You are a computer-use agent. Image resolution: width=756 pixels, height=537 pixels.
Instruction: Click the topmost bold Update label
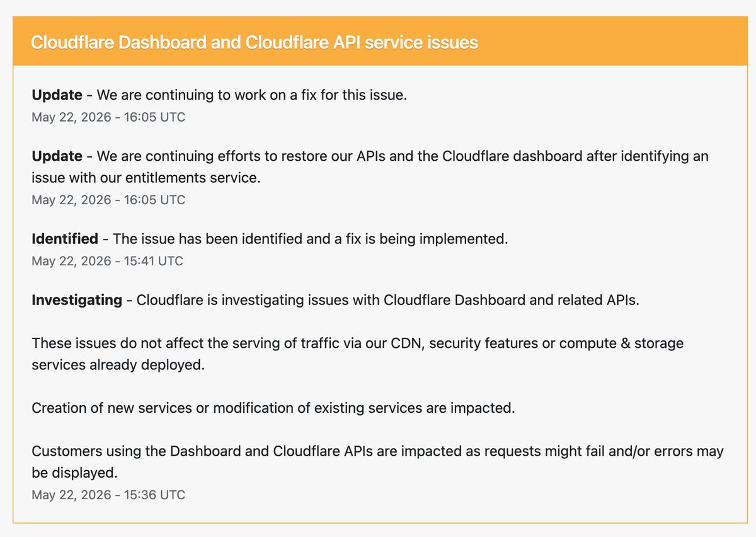pyautogui.click(x=57, y=95)
